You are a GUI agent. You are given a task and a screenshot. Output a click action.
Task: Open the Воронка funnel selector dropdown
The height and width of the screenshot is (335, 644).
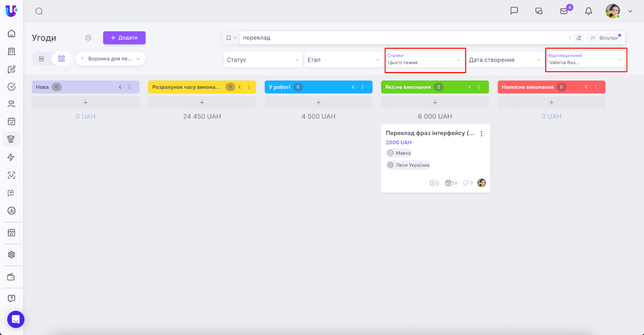click(x=110, y=59)
